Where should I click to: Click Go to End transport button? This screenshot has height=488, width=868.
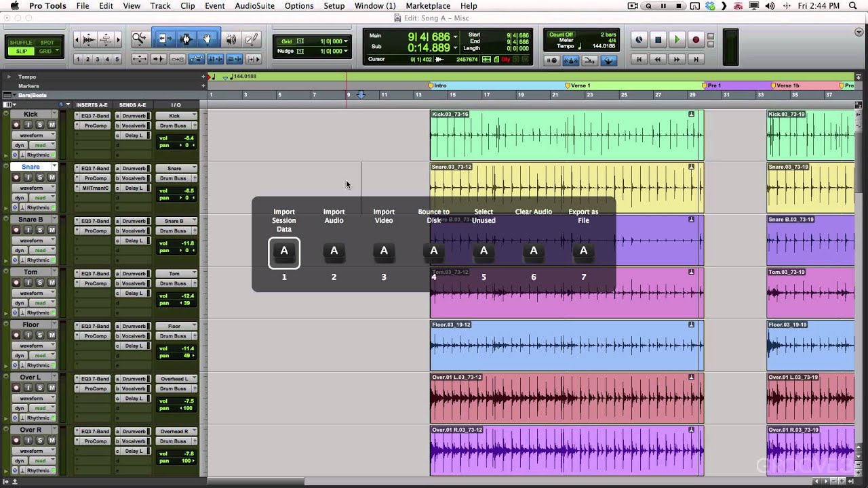(696, 60)
